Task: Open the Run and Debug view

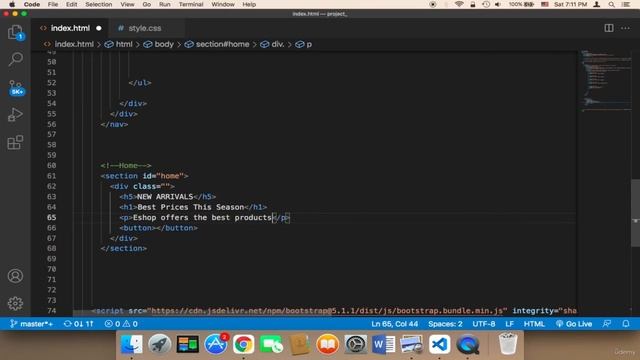Action: [x=15, y=115]
